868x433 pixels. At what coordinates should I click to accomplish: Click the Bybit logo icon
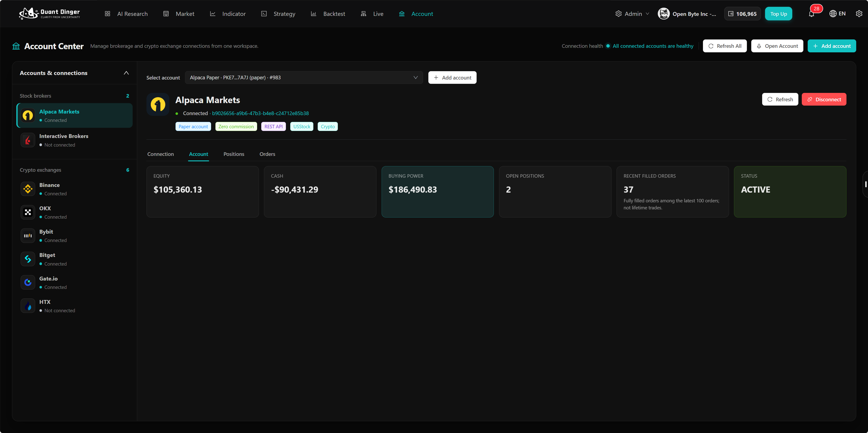point(28,236)
